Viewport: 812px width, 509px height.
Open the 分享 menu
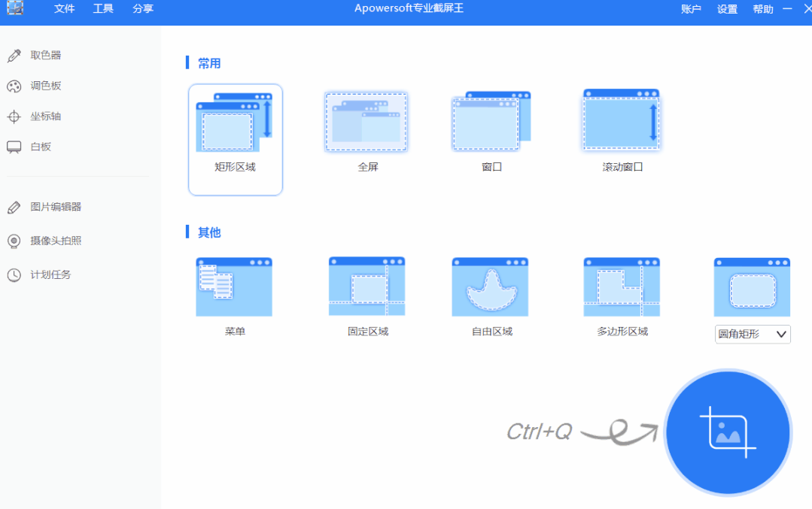coord(142,9)
